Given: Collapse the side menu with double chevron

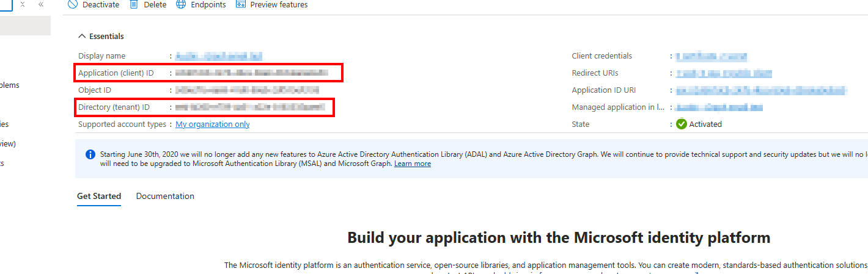Looking at the screenshot, I should click(x=41, y=4).
